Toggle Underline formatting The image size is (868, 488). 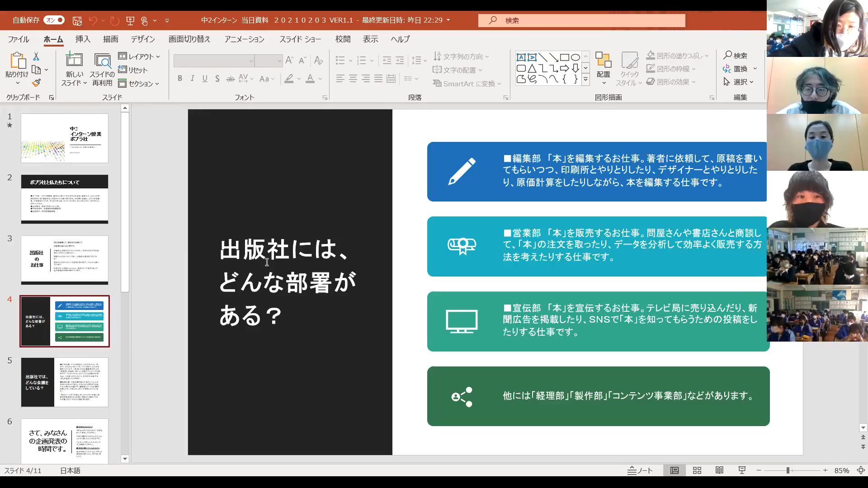205,79
